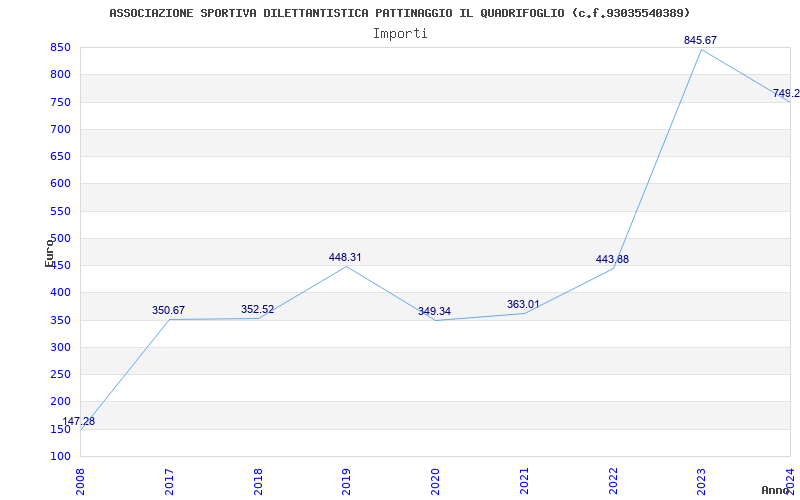Click the 352.52 data label

(x=258, y=309)
